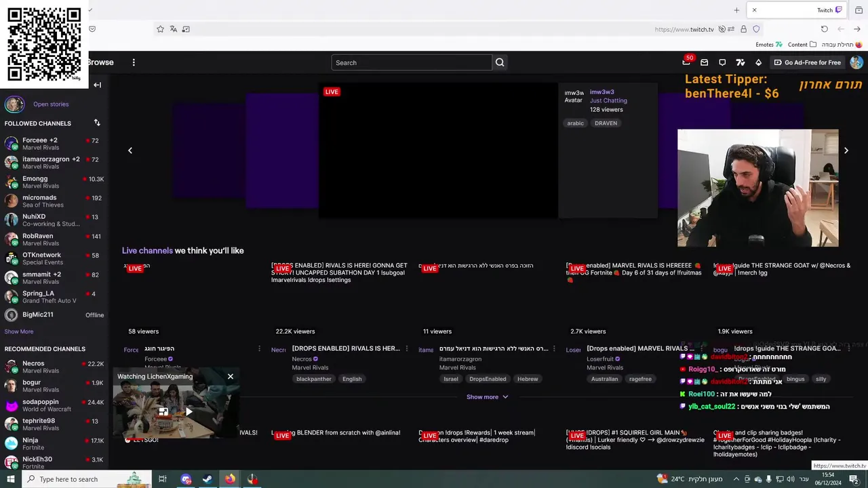Open the Browse tab
Viewport: 868px width, 488px height.
click(x=100, y=62)
